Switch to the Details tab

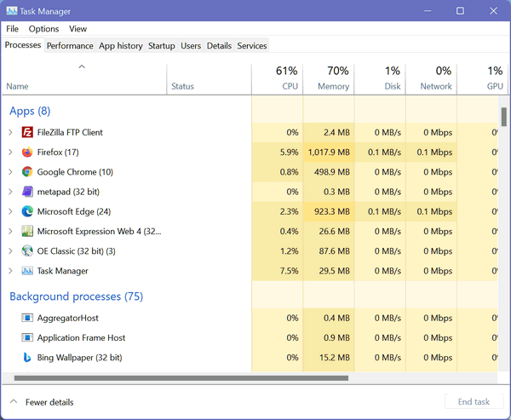(219, 46)
